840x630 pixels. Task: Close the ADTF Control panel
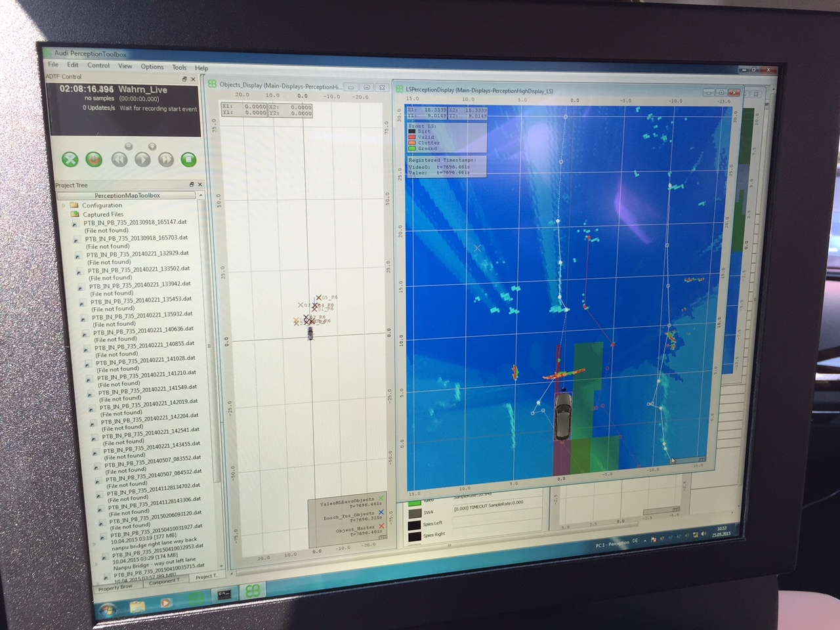pyautogui.click(x=194, y=79)
